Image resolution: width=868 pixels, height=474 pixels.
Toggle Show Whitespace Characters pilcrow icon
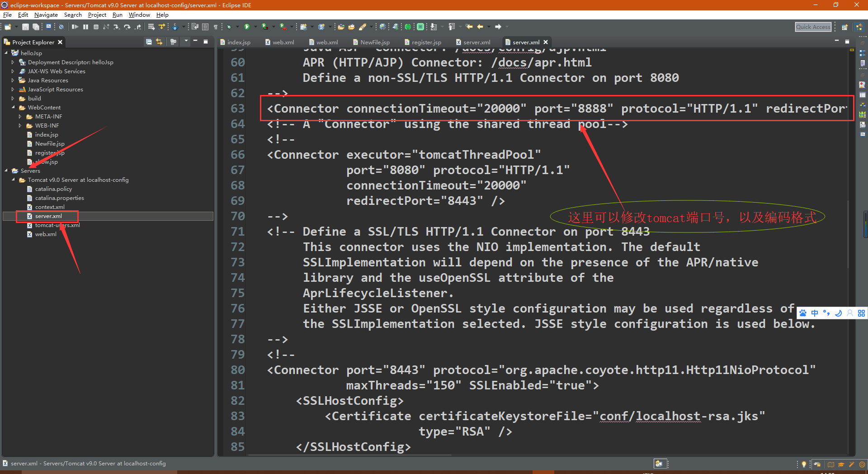tap(216, 27)
